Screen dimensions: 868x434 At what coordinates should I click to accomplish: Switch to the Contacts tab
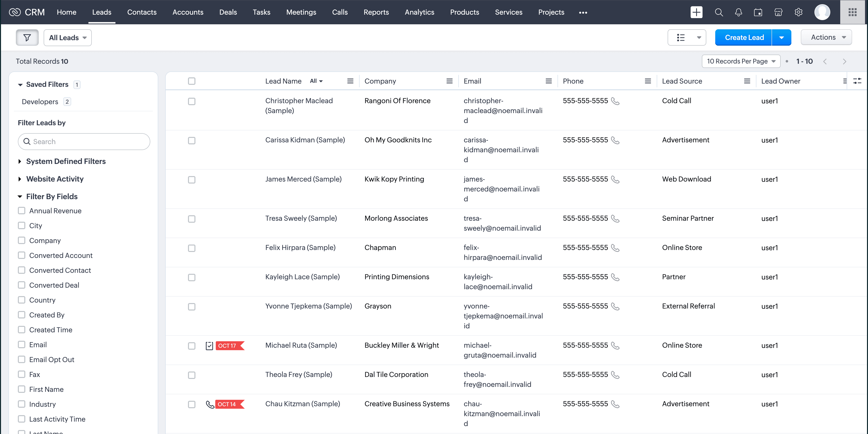click(x=142, y=12)
